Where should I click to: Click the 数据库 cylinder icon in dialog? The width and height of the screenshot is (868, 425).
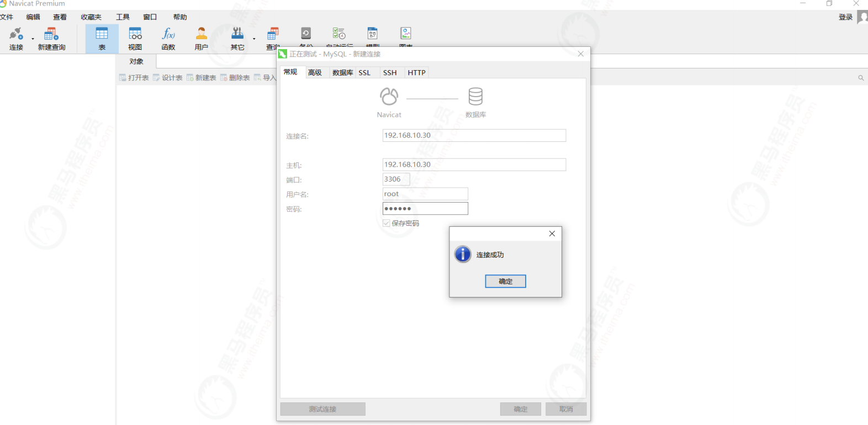[475, 97]
